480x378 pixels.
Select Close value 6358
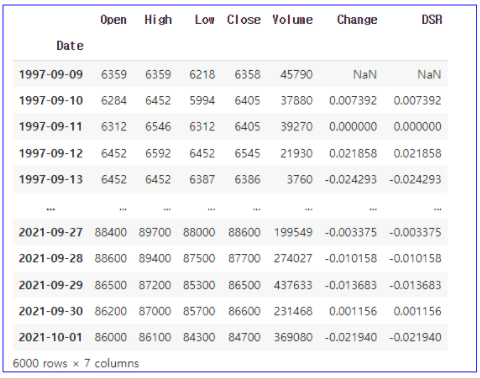[x=247, y=74]
